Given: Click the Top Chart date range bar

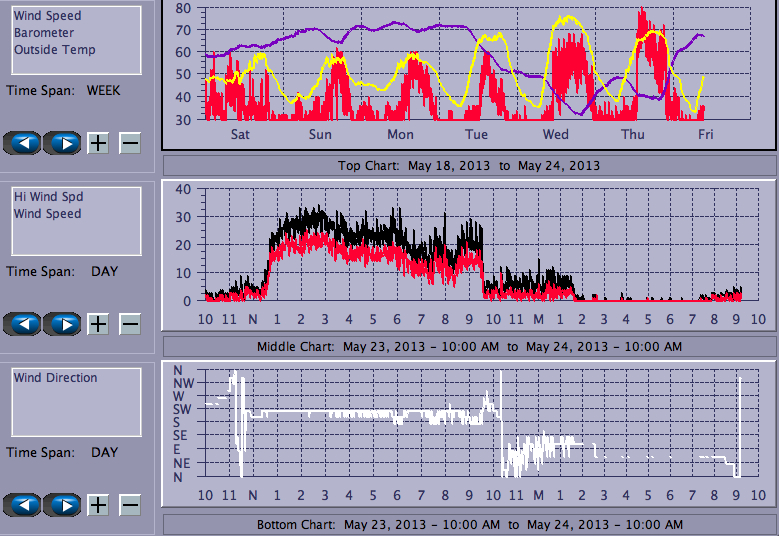Looking at the screenshot, I should 469,165.
